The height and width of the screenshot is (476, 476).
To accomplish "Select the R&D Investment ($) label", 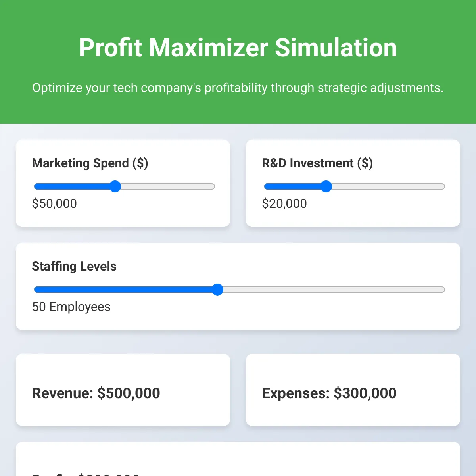I will pos(317,163).
